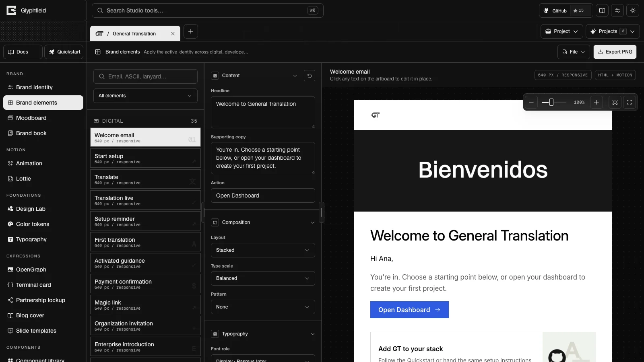Open the Pattern None dropdown
644x362 pixels.
[263, 307]
